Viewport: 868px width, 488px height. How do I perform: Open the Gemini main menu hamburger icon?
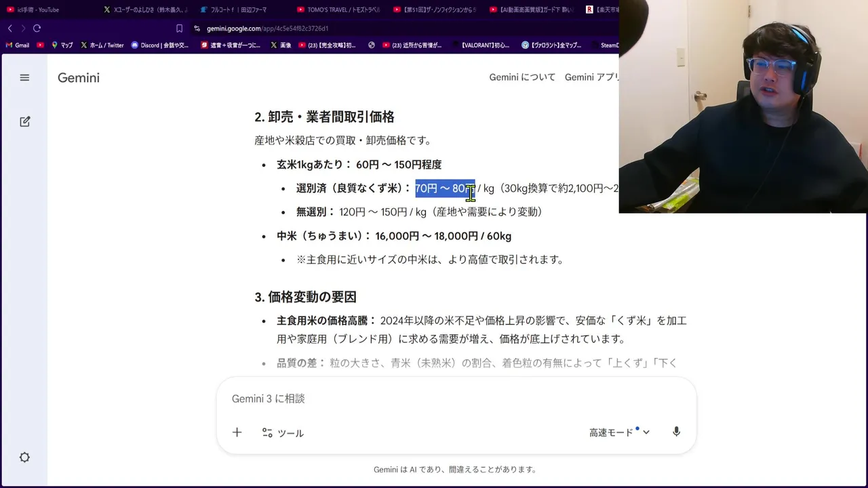[x=24, y=78]
